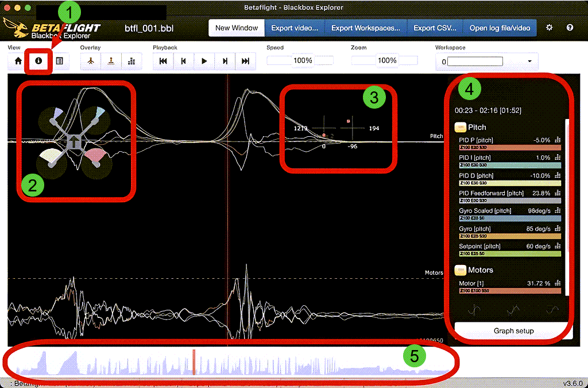Screen dimensions: 588x388
Task: Click the red marker on the seek bar
Action: click(194, 362)
